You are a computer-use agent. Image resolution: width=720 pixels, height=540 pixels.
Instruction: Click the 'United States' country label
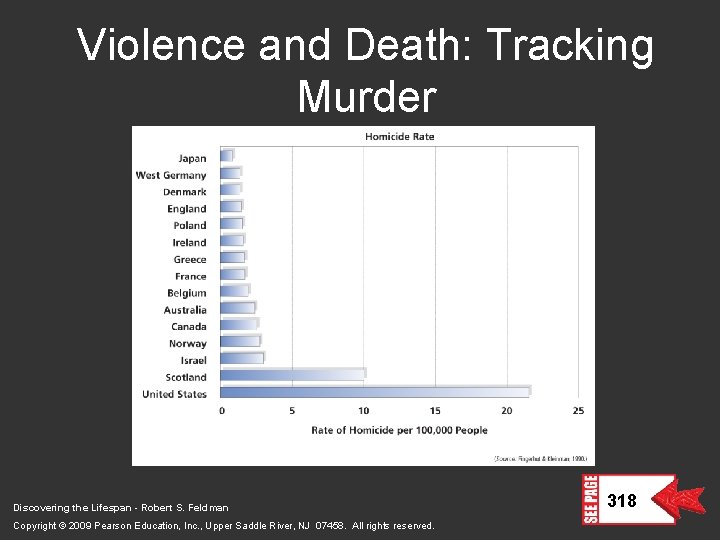(x=174, y=394)
